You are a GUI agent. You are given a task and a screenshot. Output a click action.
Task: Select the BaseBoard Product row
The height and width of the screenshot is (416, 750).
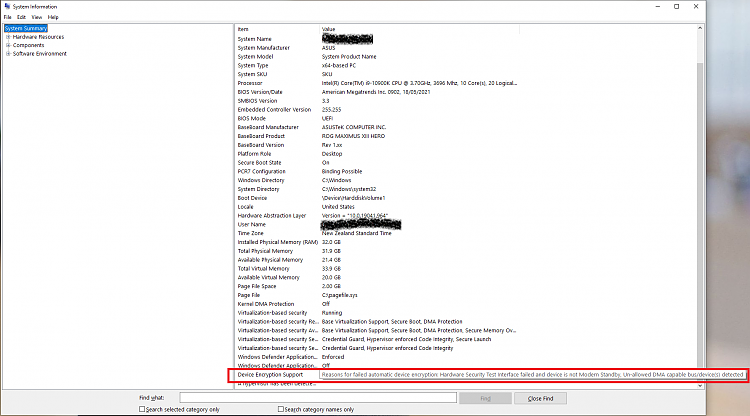tap(377, 136)
